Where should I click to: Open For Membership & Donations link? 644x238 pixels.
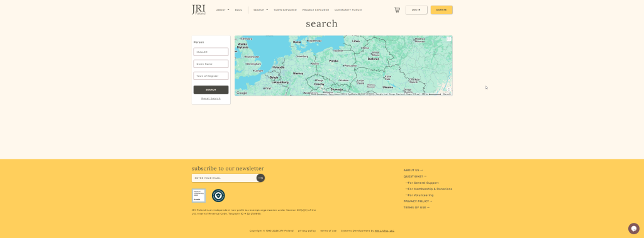click(428, 189)
